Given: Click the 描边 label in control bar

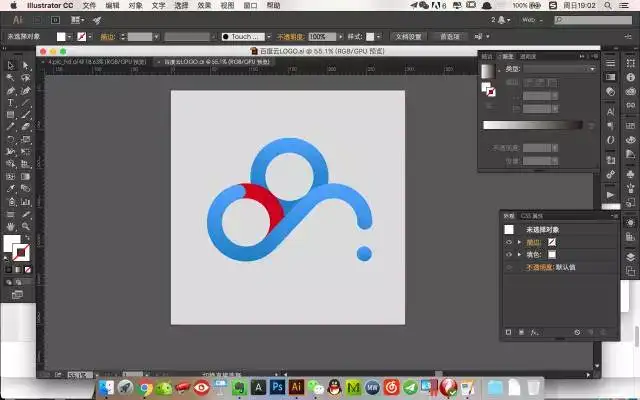Looking at the screenshot, I should 107,37.
